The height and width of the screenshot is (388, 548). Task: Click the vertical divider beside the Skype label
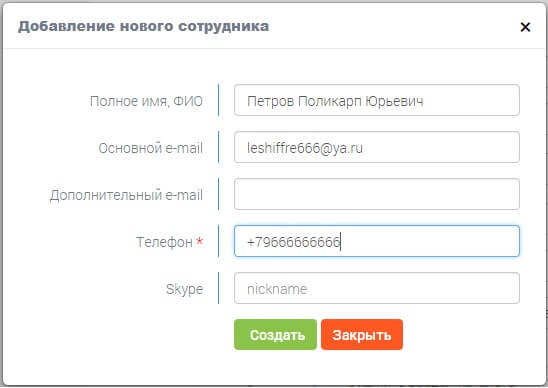point(218,288)
